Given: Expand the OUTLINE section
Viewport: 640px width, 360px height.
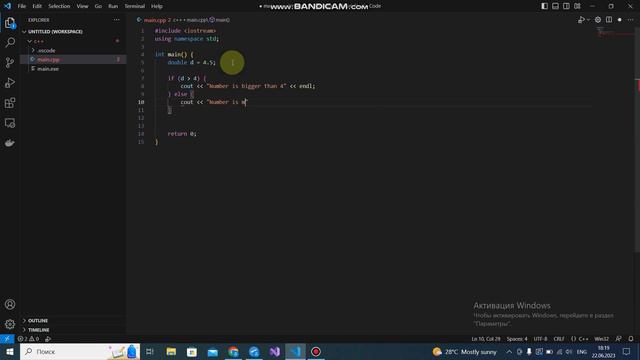Looking at the screenshot, I should [73, 320].
